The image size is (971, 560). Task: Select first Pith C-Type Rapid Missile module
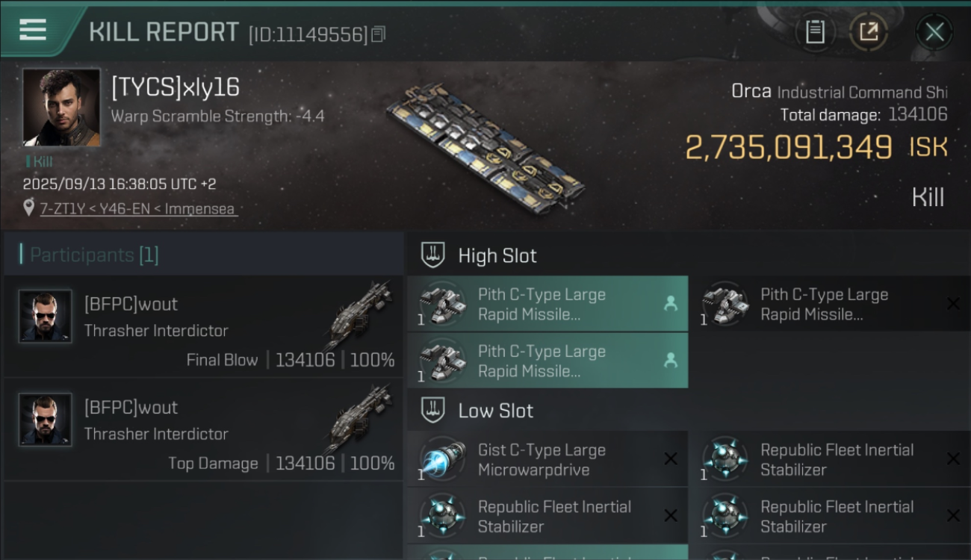click(x=542, y=304)
